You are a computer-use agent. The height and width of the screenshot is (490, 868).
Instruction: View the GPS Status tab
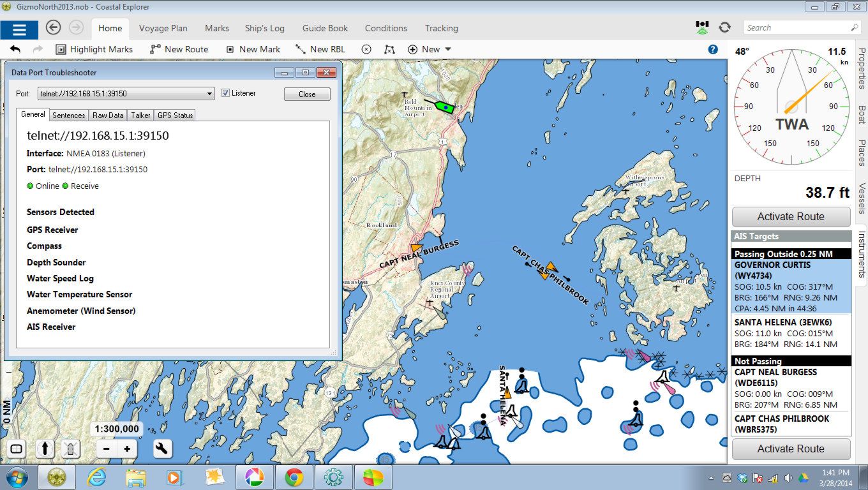pyautogui.click(x=175, y=115)
